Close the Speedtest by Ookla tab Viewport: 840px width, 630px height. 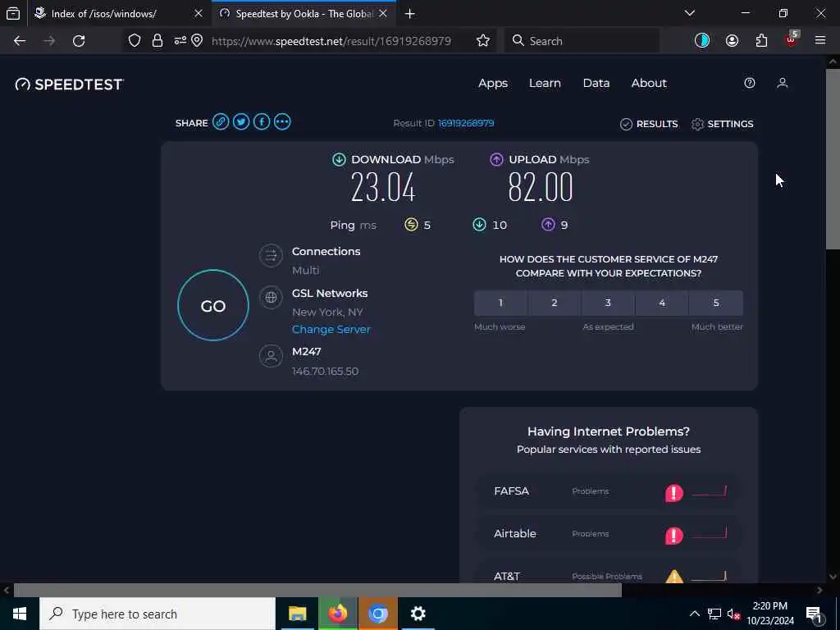click(383, 13)
